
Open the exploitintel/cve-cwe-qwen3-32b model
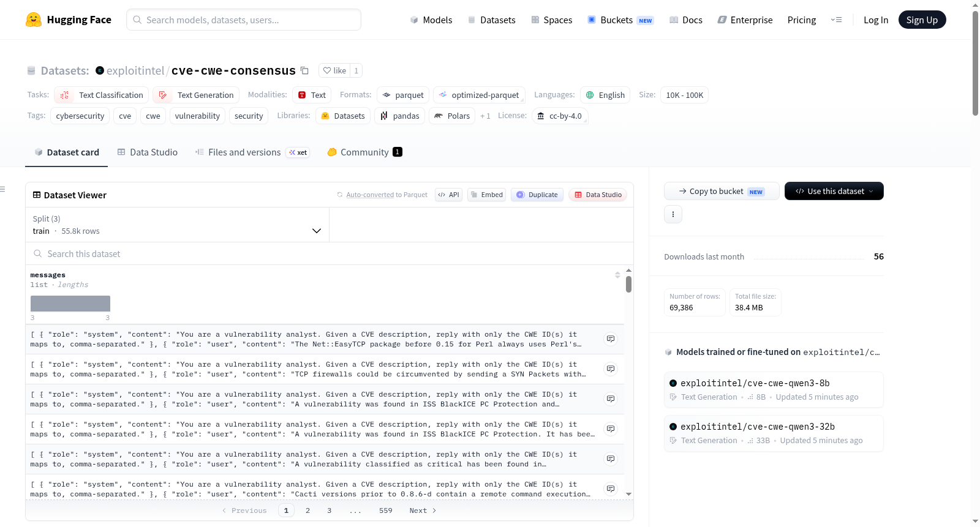click(774, 433)
